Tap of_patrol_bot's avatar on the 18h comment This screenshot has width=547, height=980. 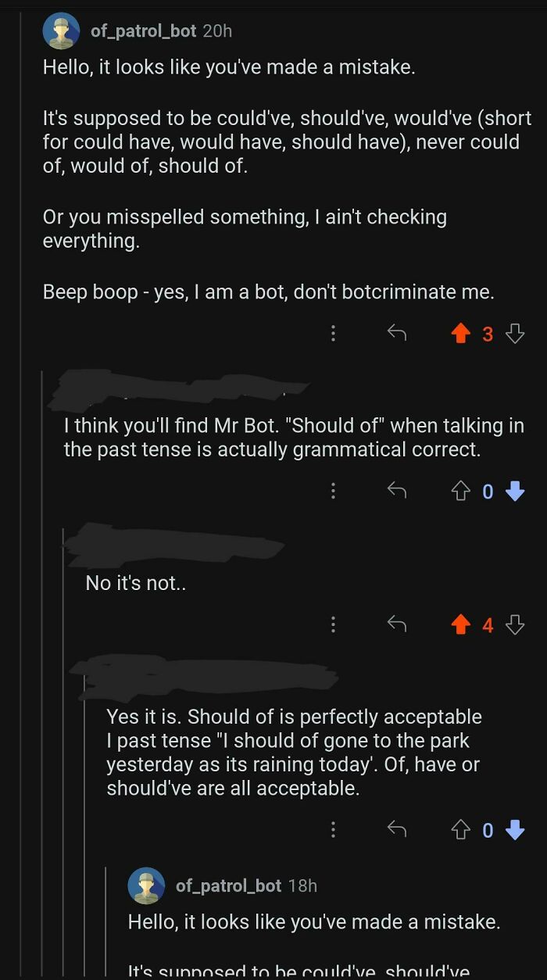[x=145, y=886]
